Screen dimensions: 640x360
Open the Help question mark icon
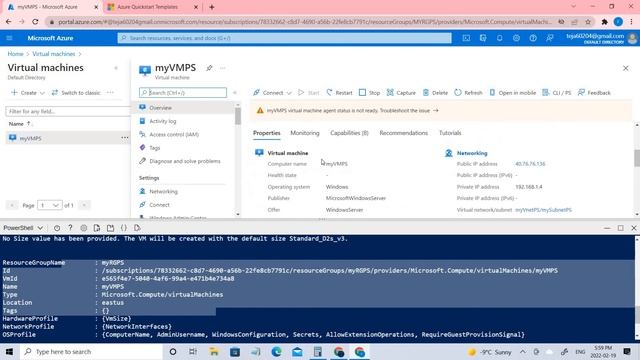coord(533,38)
